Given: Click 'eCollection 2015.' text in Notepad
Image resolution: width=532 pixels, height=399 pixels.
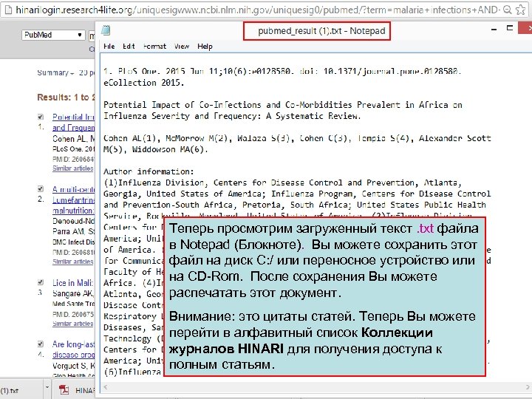Looking at the screenshot, I should [144, 83].
